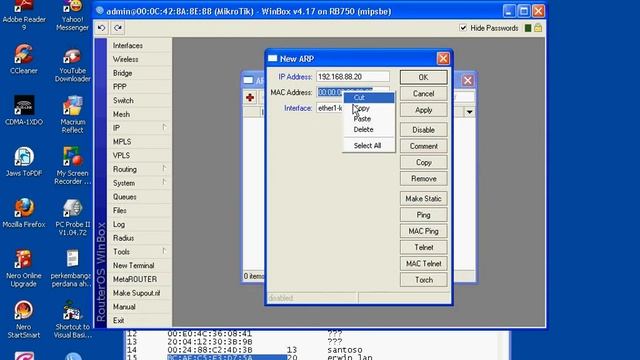
Task: Open Shortcut to Visual Basic icon
Action: click(x=72, y=320)
